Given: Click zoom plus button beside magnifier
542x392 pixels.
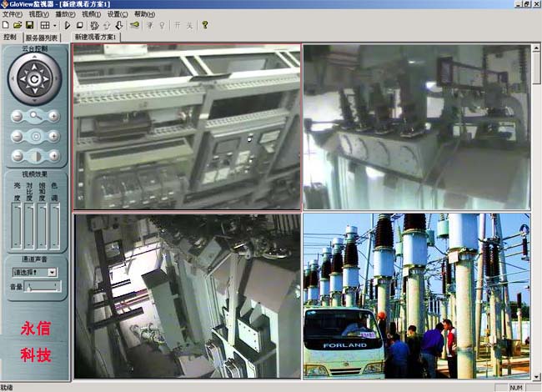Looking at the screenshot, I should (x=53, y=116).
